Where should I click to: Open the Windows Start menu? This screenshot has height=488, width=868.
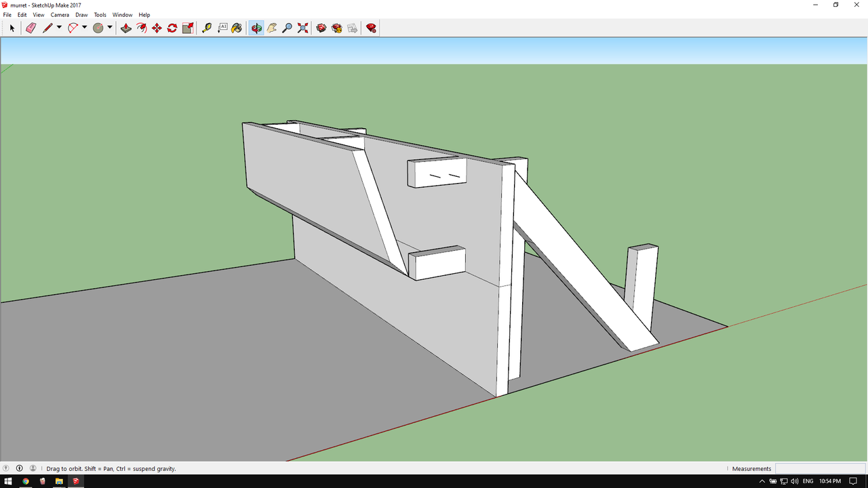9,481
